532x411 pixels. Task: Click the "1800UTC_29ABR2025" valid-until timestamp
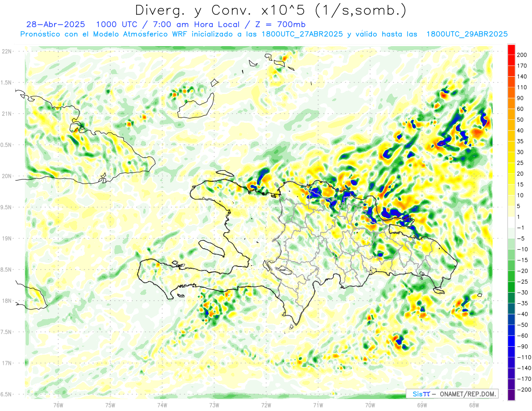(x=467, y=34)
